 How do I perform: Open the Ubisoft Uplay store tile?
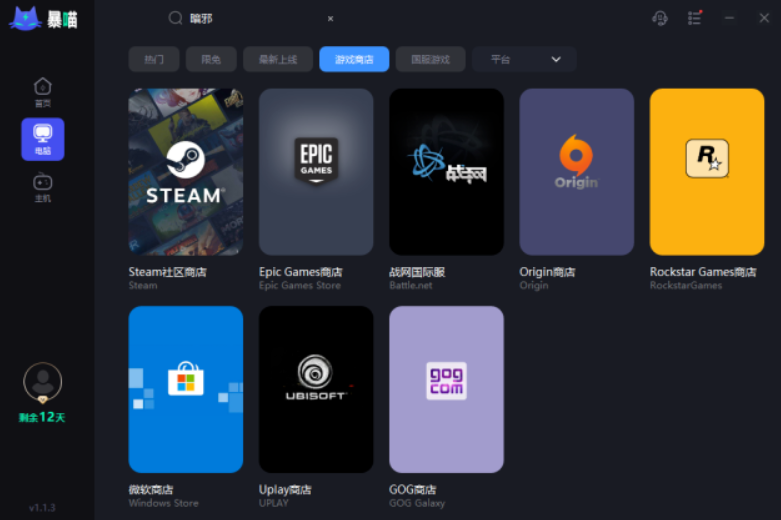(316, 389)
